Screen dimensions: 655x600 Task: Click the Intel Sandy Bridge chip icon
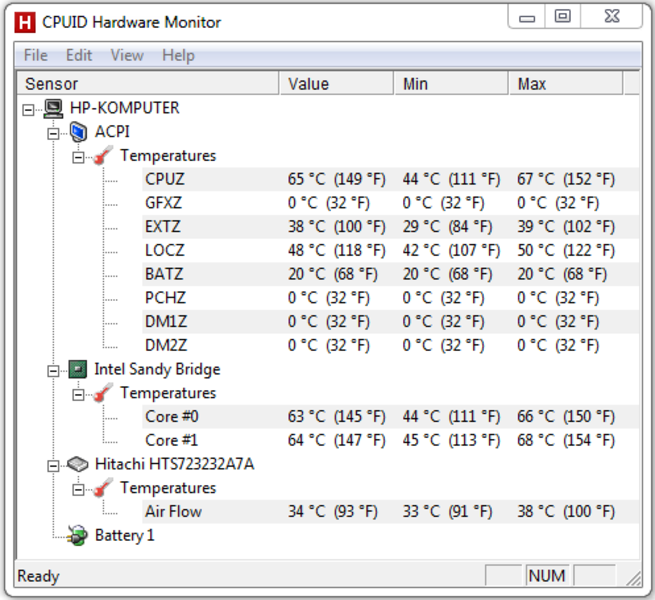click(78, 369)
